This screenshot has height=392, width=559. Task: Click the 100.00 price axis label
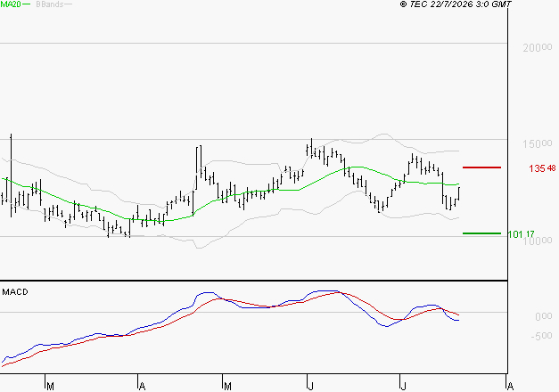click(x=538, y=241)
